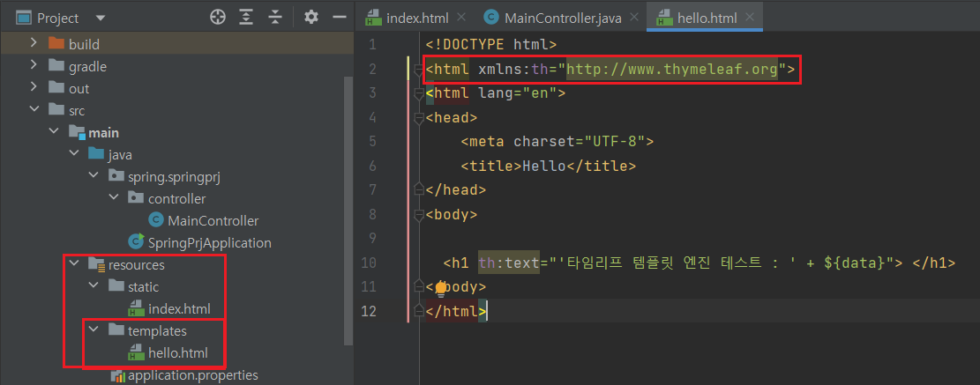Click the gutter line number 10
This screenshot has width=980, height=385.
(x=369, y=263)
